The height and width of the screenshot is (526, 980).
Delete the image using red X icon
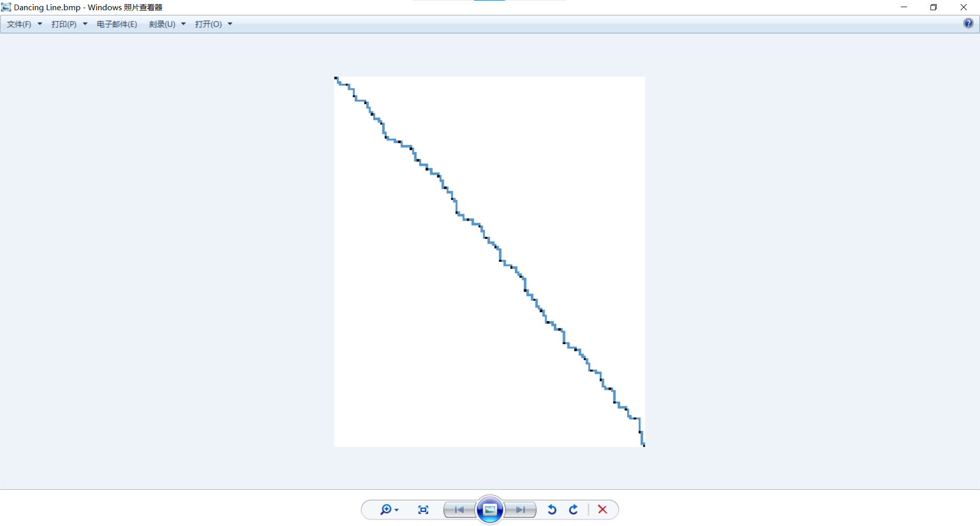click(x=602, y=510)
